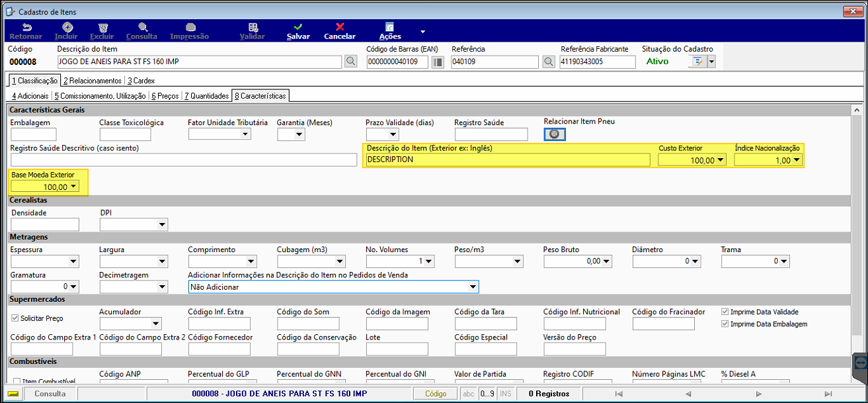868x403 pixels.
Task: Click the Código do Som field
Action: [x=308, y=324]
